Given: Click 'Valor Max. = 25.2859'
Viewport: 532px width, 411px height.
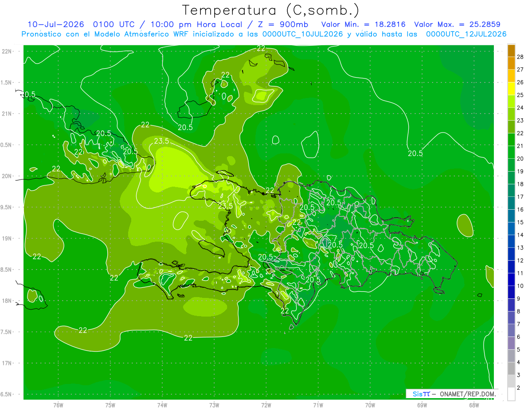Looking at the screenshot, I should (457, 24).
